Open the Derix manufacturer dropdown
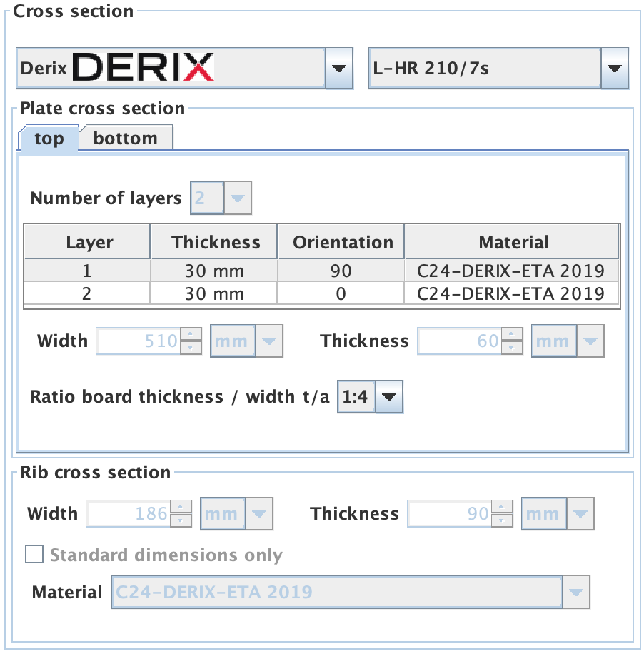Image resolution: width=644 pixels, height=654 pixels. point(338,69)
